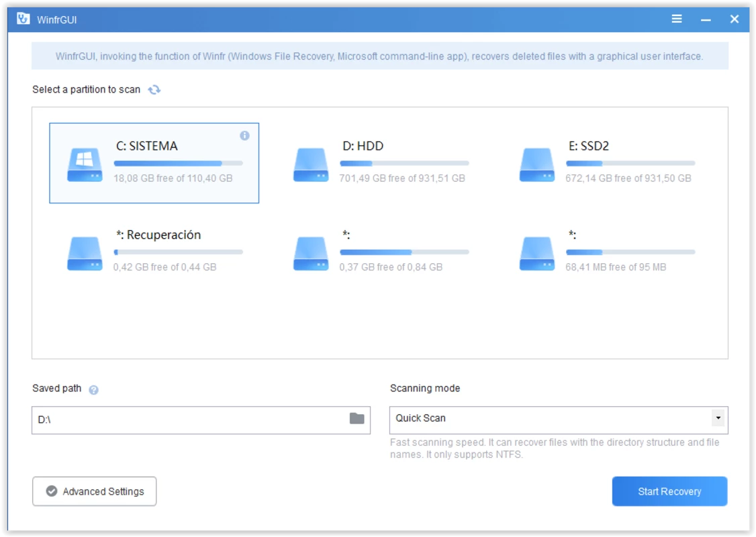The width and height of the screenshot is (756, 537).
Task: Select the 0,84 GB unnamed partition icon
Action: 311,254
